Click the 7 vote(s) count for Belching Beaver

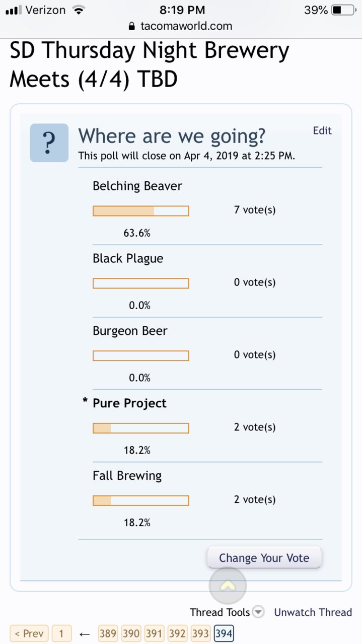[255, 210]
